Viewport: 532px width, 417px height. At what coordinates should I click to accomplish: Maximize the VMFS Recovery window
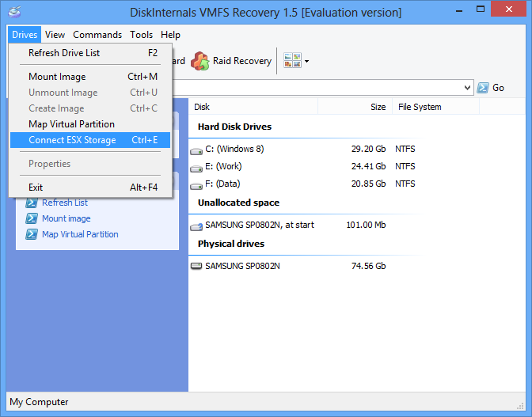481,9
